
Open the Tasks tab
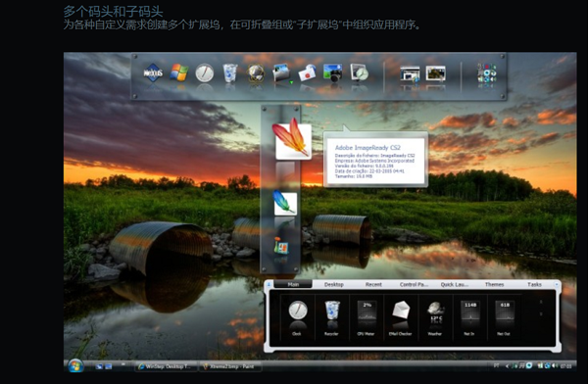(534, 284)
